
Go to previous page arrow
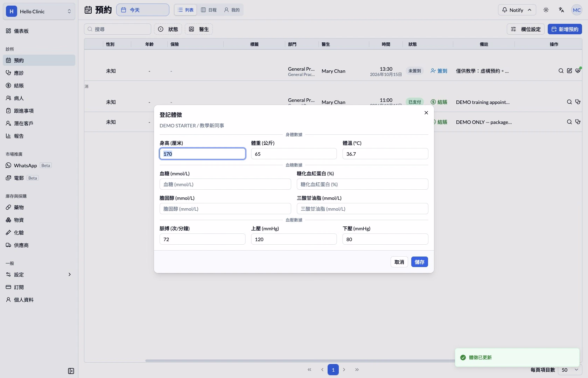click(322, 370)
